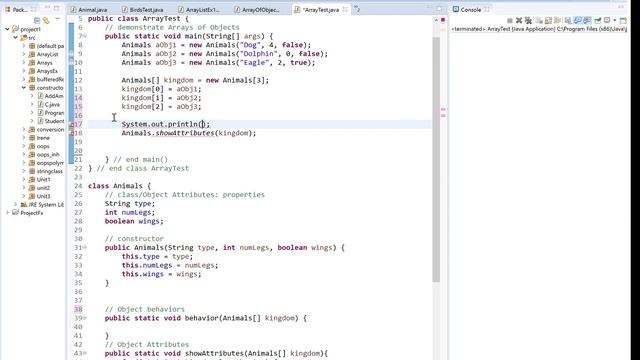Viewport: 640px width, 360px height.
Task: Select the ProjectFx project label
Action: [x=32, y=213]
